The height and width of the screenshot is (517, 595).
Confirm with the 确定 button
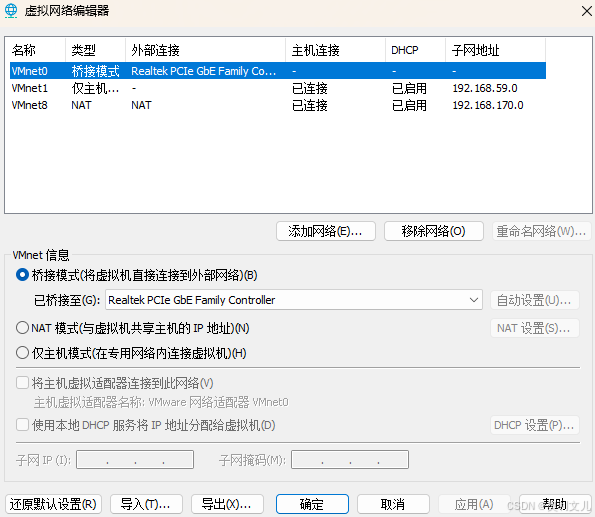pyautogui.click(x=312, y=504)
